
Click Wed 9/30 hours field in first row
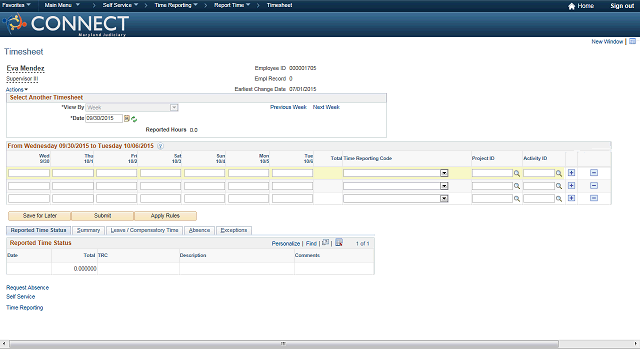(x=29, y=173)
